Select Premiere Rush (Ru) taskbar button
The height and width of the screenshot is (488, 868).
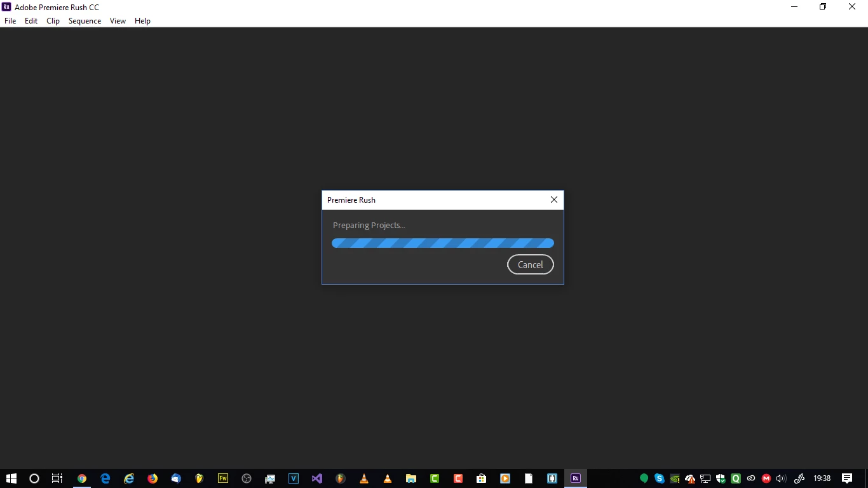(576, 478)
